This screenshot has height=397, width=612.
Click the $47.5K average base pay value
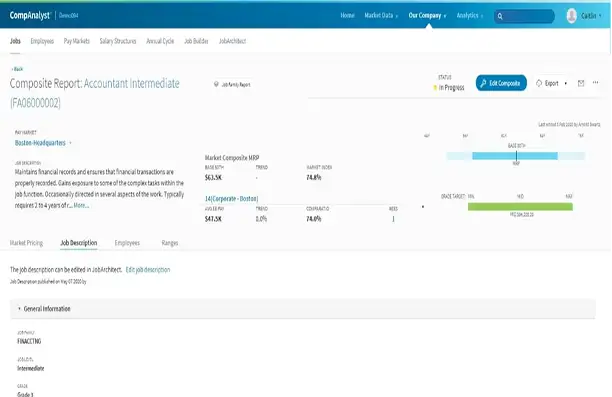[x=213, y=219]
